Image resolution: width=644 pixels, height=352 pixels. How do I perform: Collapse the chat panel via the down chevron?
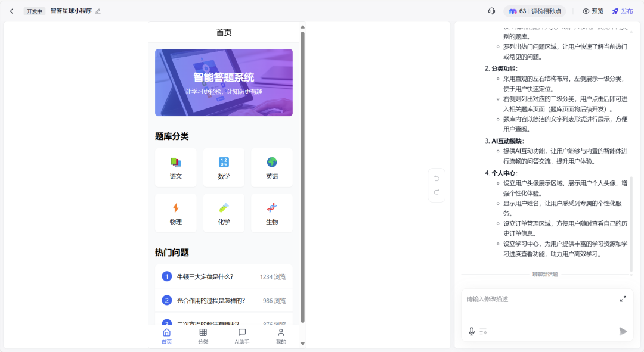click(631, 275)
